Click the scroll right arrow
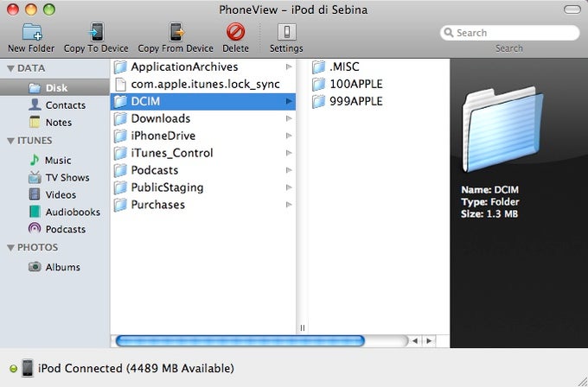The width and height of the screenshot is (588, 387). [429, 341]
